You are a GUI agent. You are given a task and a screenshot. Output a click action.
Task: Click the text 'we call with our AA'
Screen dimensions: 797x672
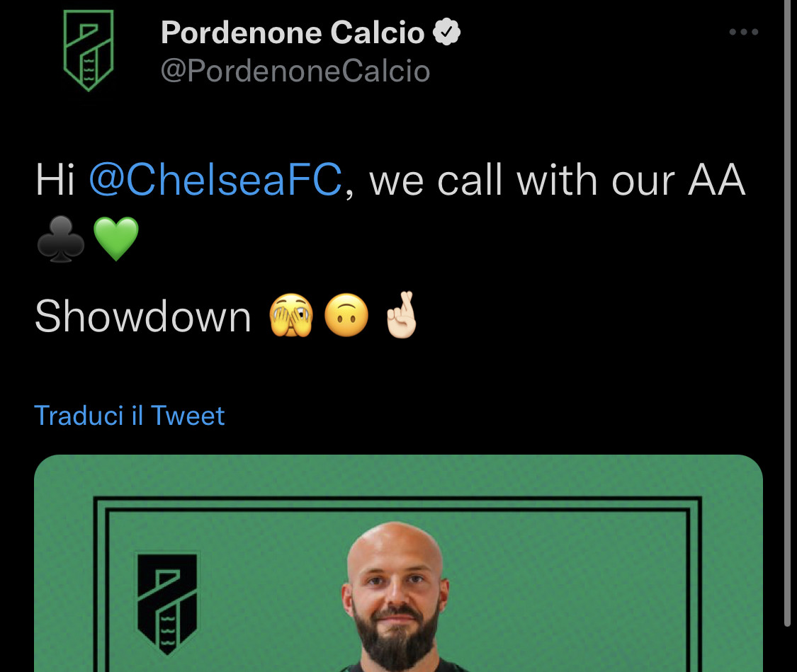coord(557,181)
